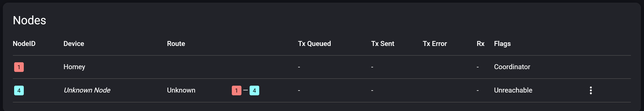644x111 pixels.
Task: Click the red node ID 1 badge in the Homey row
Action: coord(19,67)
